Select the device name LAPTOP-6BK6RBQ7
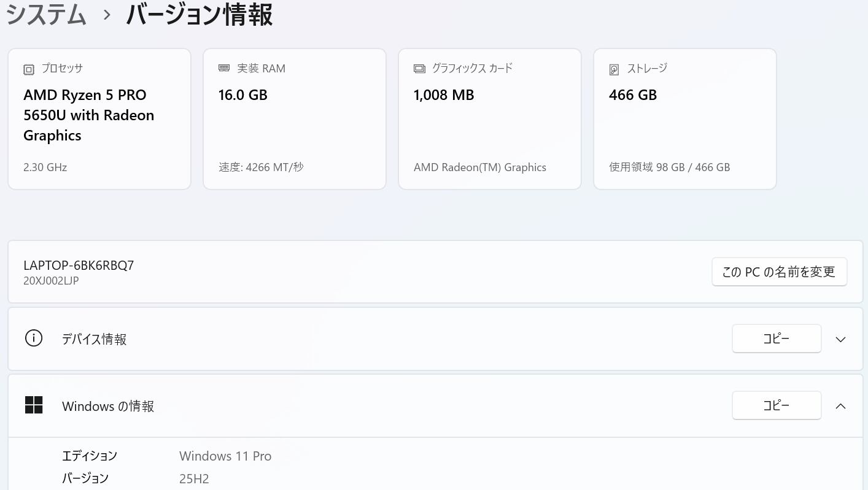Image resolution: width=868 pixels, height=490 pixels. coord(79,265)
